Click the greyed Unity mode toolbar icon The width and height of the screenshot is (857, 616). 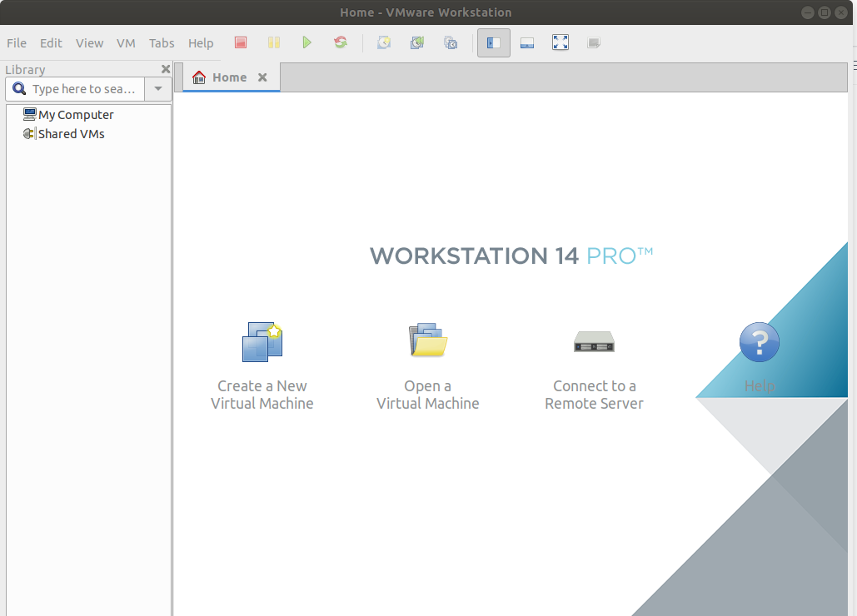point(594,42)
